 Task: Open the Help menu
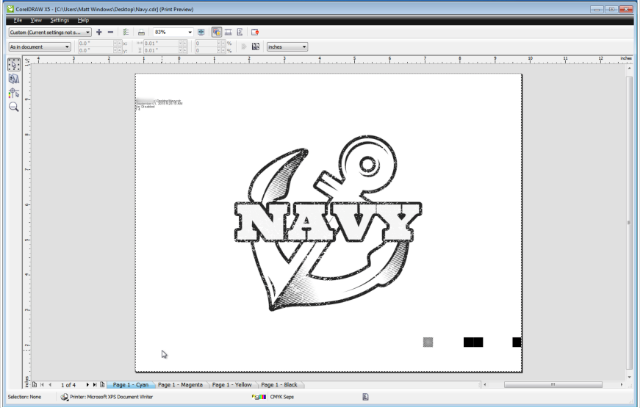(83, 20)
